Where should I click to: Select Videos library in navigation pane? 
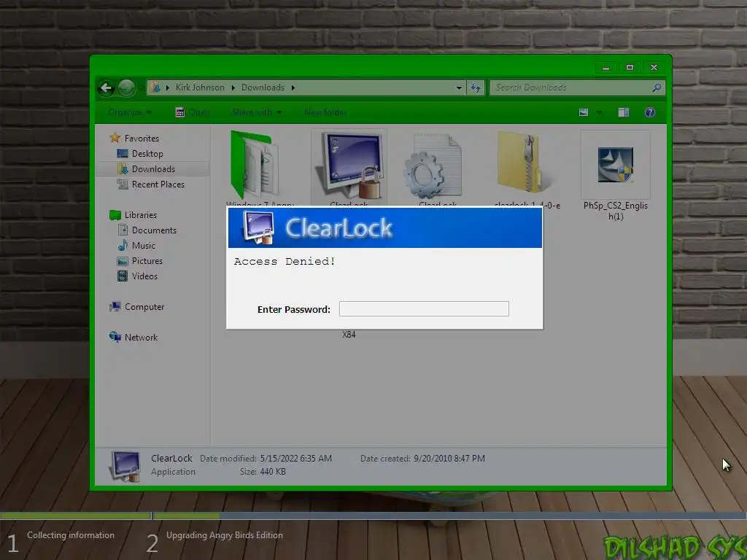(x=144, y=276)
